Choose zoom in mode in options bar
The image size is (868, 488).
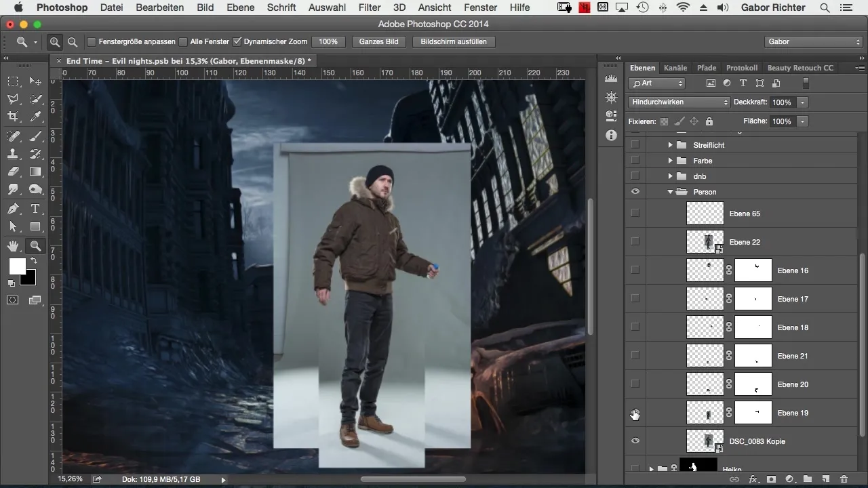55,42
